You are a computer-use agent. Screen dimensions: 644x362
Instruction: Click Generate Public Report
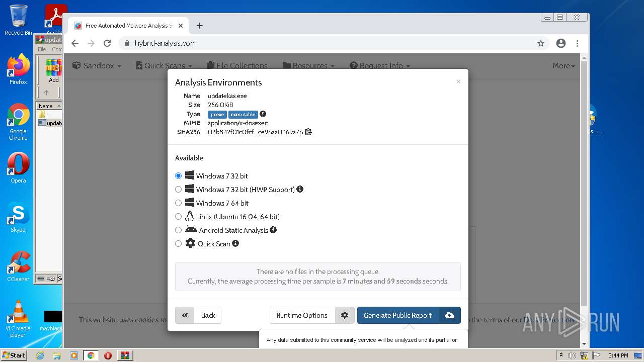click(397, 315)
